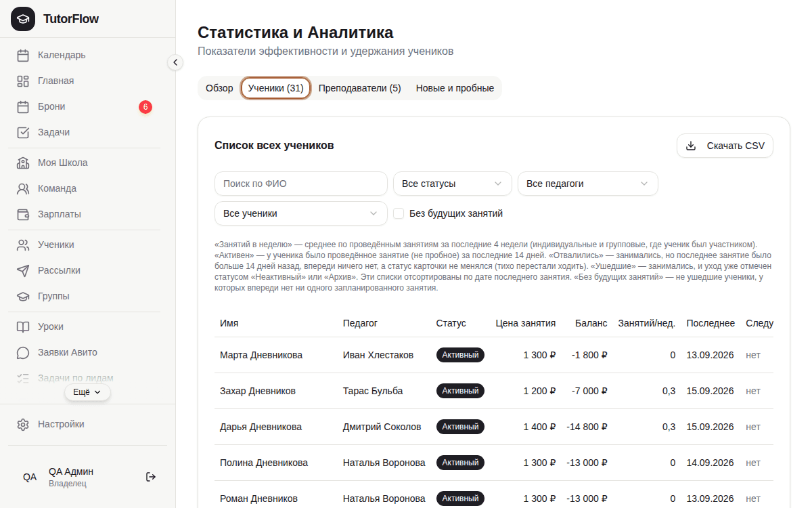Open the red badge 6 on Брони
This screenshot has width=812, height=508.
145,106
